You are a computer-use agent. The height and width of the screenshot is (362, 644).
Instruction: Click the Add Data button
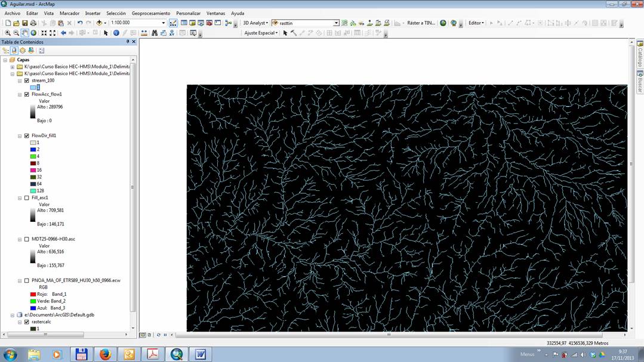pyautogui.click(x=99, y=23)
